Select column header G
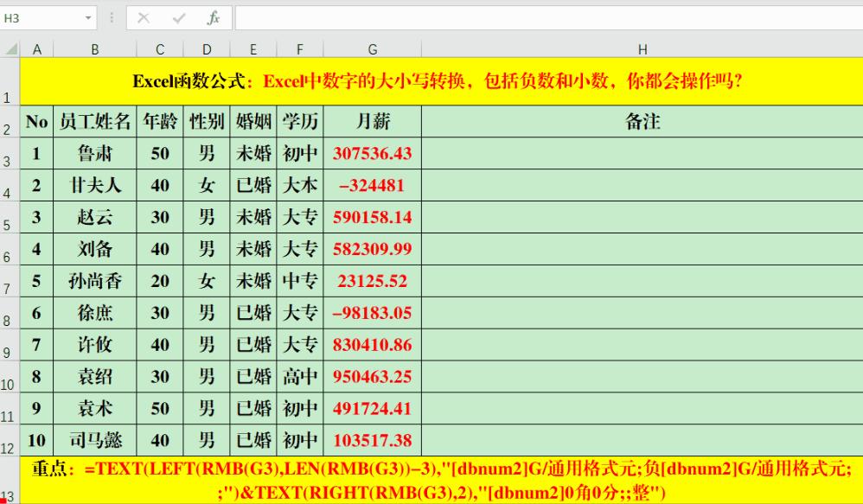 [x=373, y=49]
